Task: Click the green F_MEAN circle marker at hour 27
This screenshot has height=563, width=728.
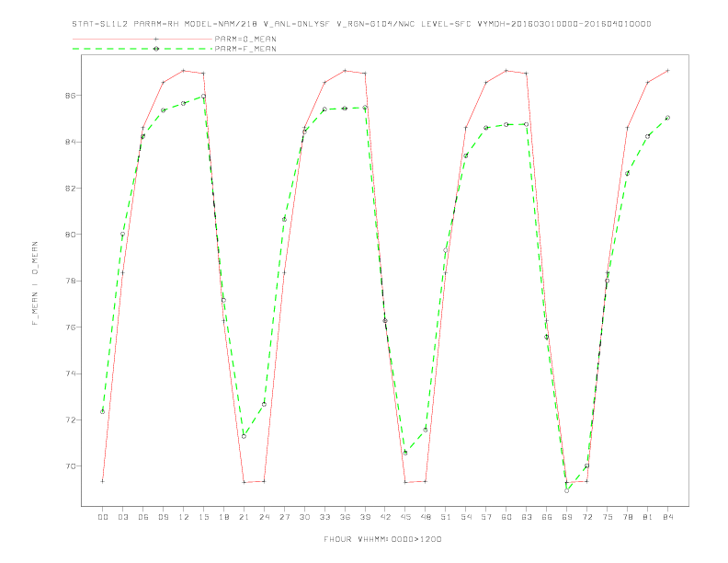Action: tap(284, 219)
